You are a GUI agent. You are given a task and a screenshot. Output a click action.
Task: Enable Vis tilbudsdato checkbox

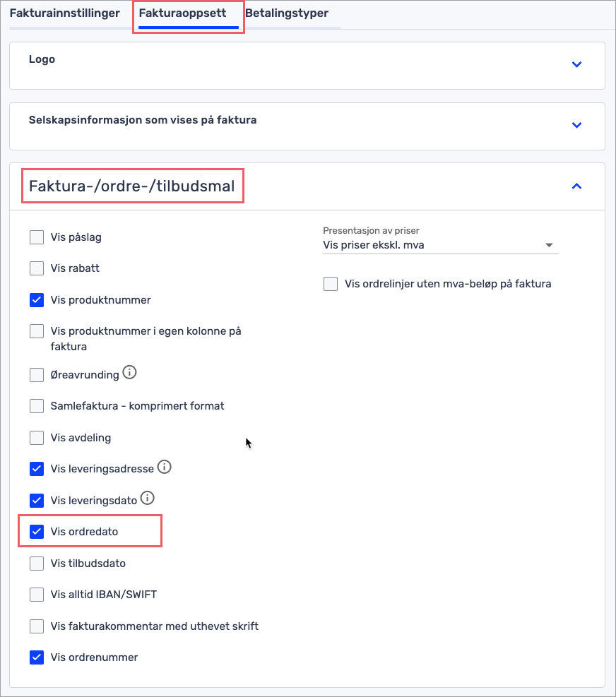37,564
